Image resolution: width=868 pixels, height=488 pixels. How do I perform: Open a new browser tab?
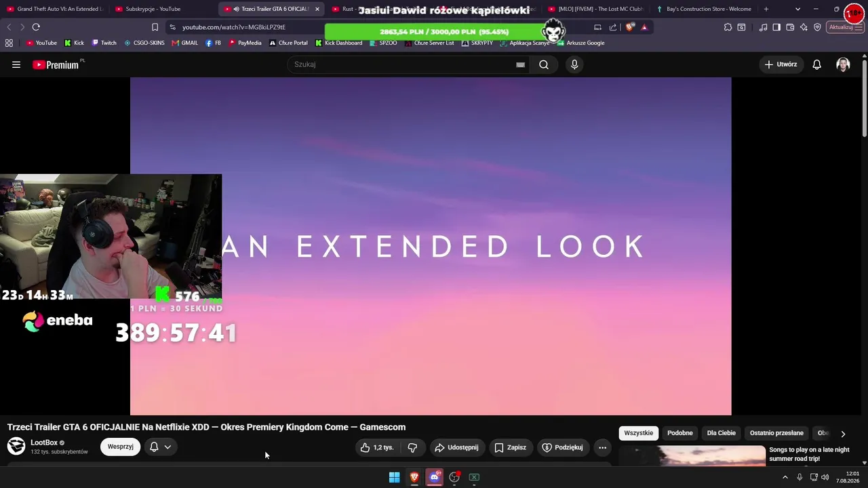point(766,9)
